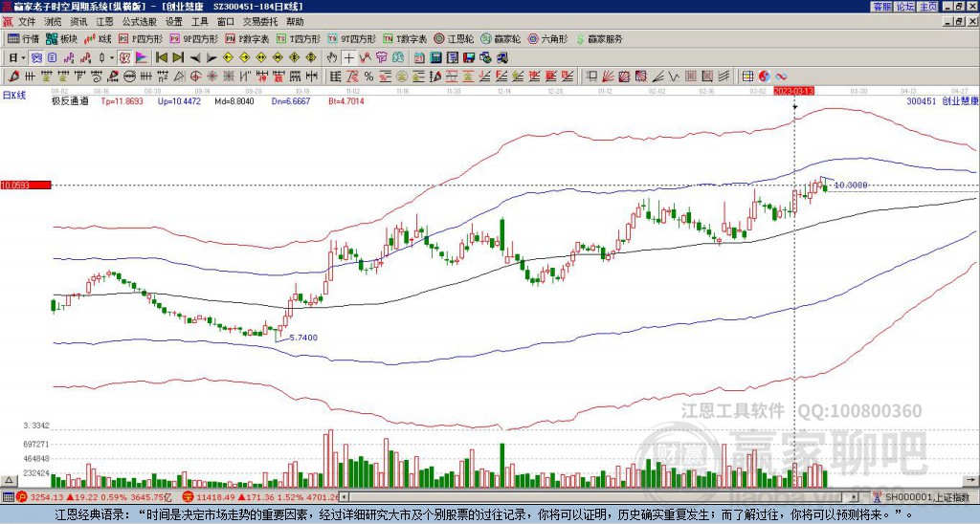Jump to first bar with skip-start icon
The height and width of the screenshot is (524, 980).
pos(161,58)
